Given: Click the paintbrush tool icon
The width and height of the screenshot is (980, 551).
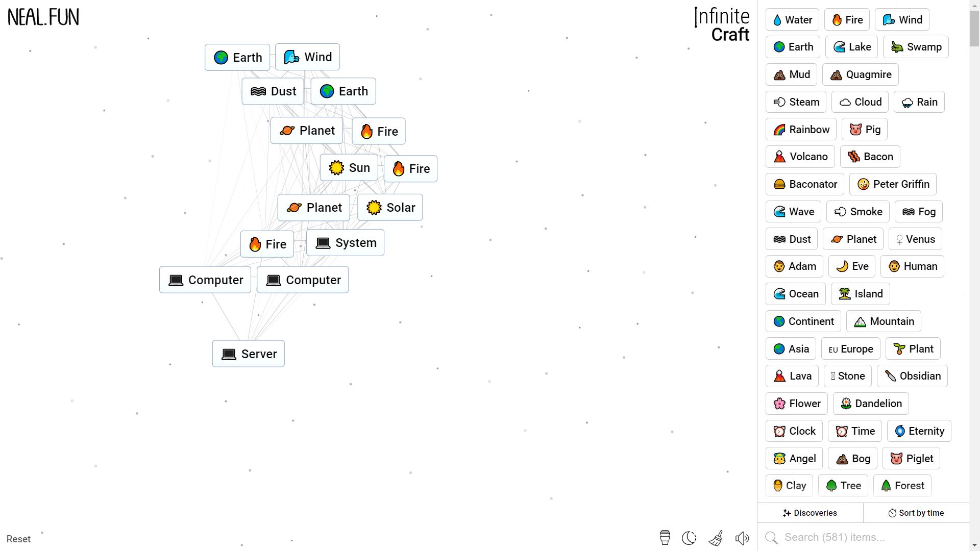Looking at the screenshot, I should click(x=716, y=538).
